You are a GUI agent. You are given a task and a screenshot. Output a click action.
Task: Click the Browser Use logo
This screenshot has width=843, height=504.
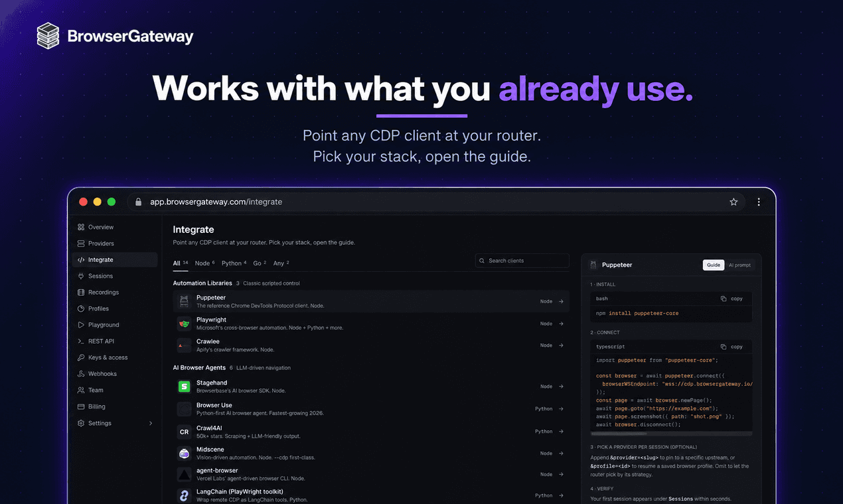coord(184,409)
